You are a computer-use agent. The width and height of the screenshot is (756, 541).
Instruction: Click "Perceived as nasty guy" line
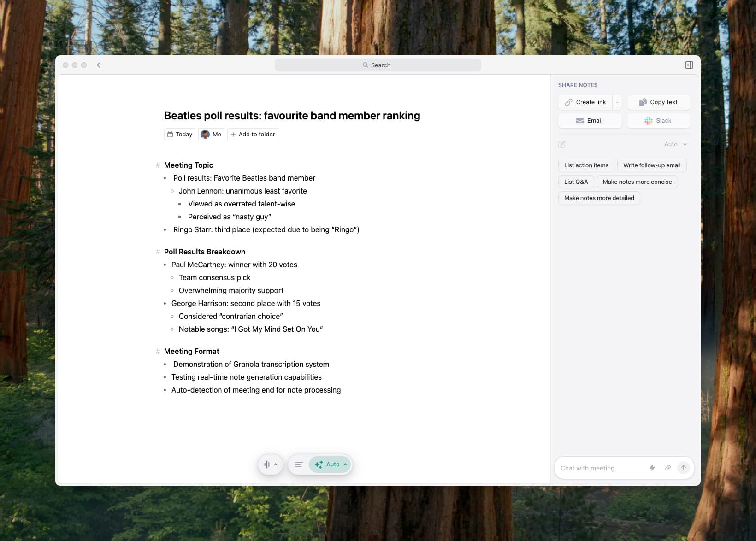click(x=230, y=217)
